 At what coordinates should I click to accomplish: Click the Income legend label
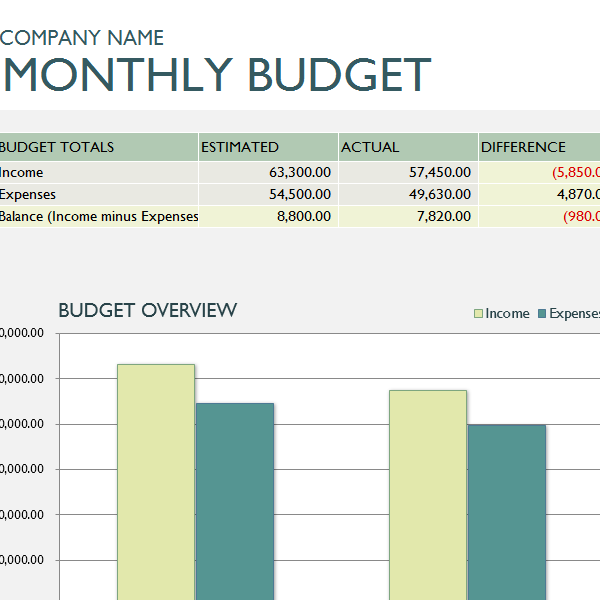(x=507, y=314)
